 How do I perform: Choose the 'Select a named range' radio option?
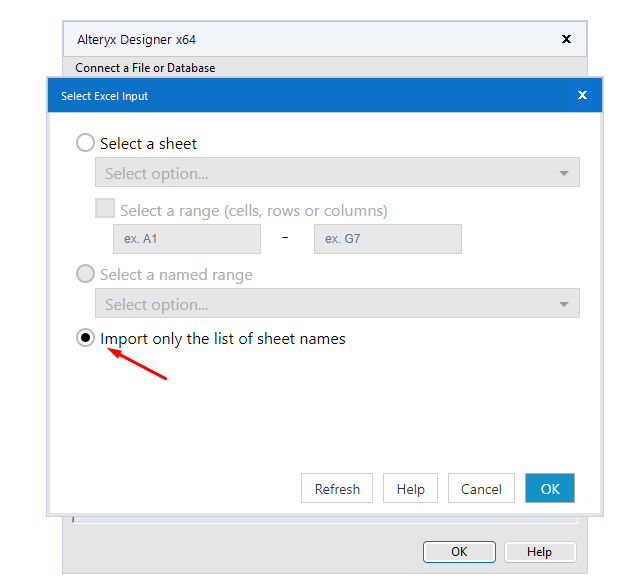point(86,274)
